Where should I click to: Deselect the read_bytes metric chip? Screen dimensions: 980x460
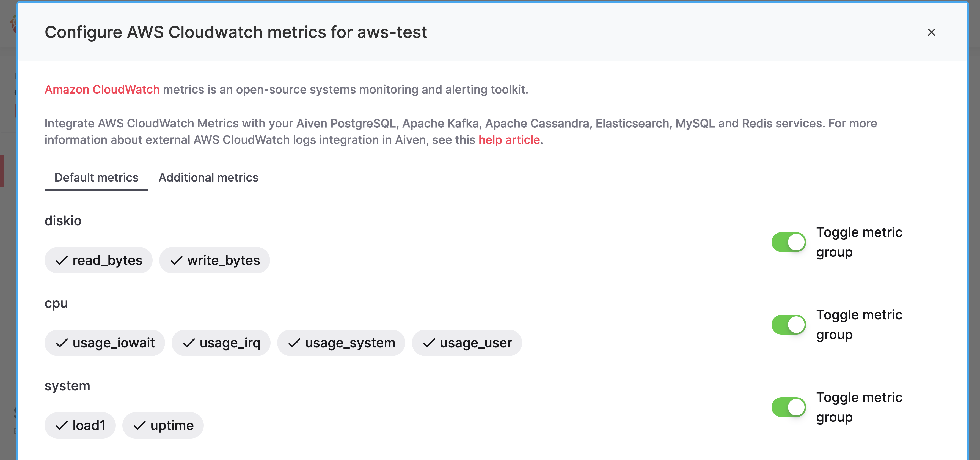[x=98, y=261]
